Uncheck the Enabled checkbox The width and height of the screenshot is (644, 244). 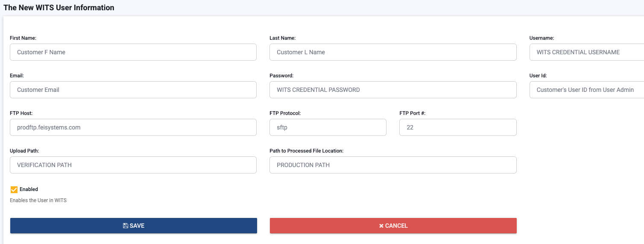14,189
